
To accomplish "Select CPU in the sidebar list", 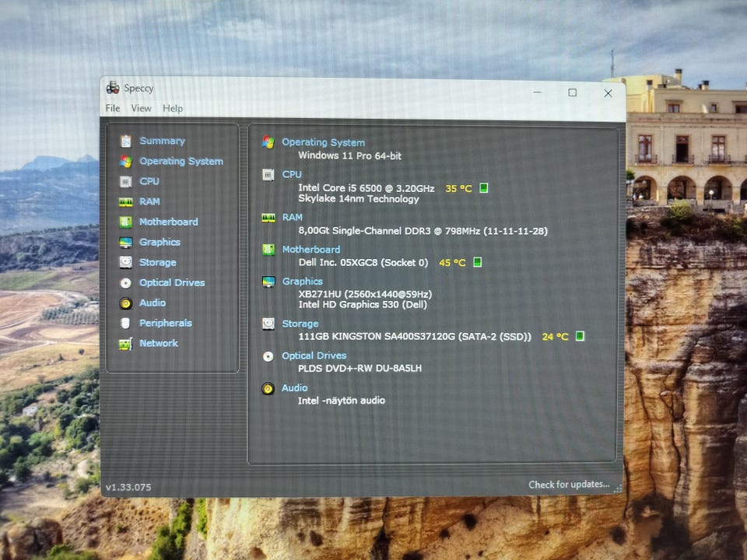I will click(x=149, y=181).
